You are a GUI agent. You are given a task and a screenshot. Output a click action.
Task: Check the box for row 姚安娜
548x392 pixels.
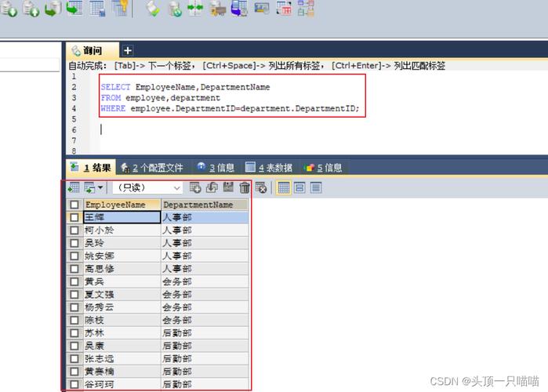pos(74,256)
